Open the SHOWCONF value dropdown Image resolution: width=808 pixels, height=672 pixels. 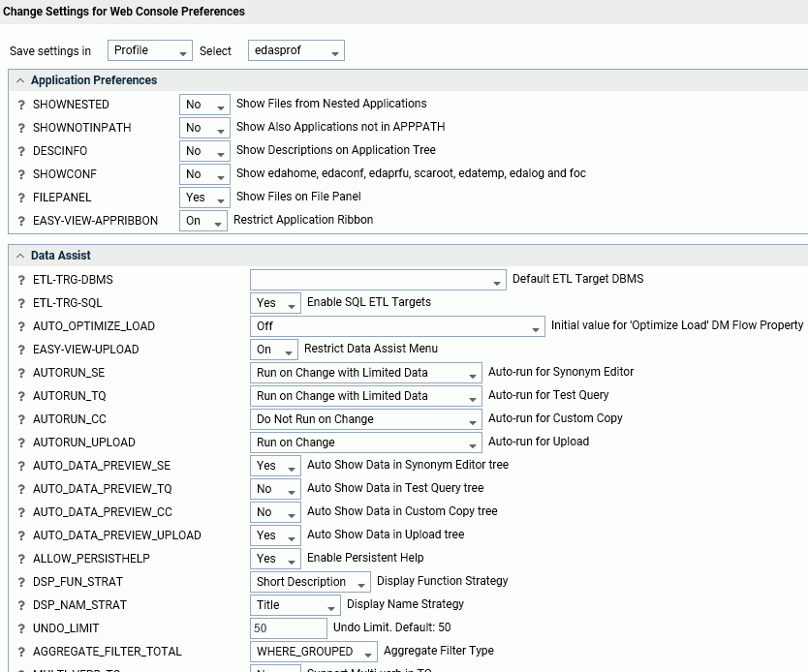pyautogui.click(x=204, y=174)
